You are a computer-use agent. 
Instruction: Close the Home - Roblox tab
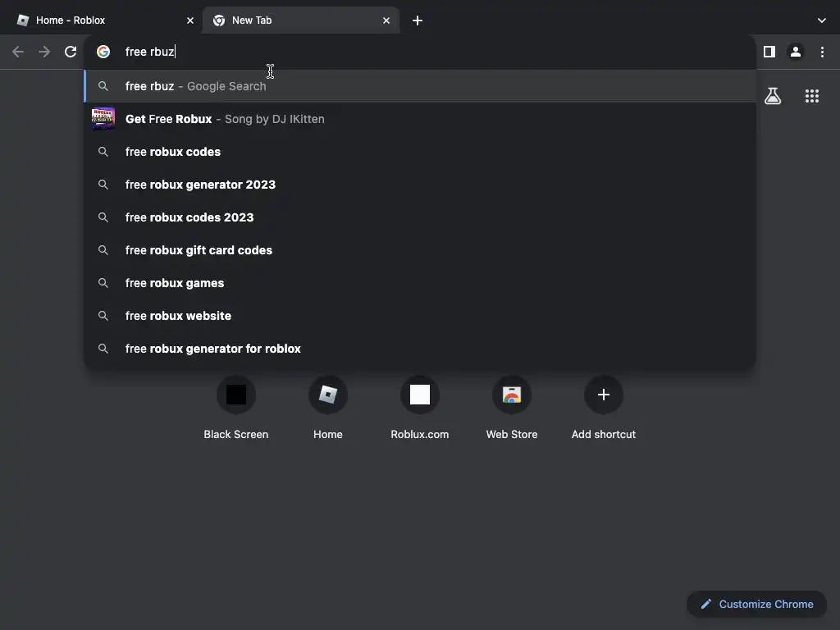tap(190, 21)
